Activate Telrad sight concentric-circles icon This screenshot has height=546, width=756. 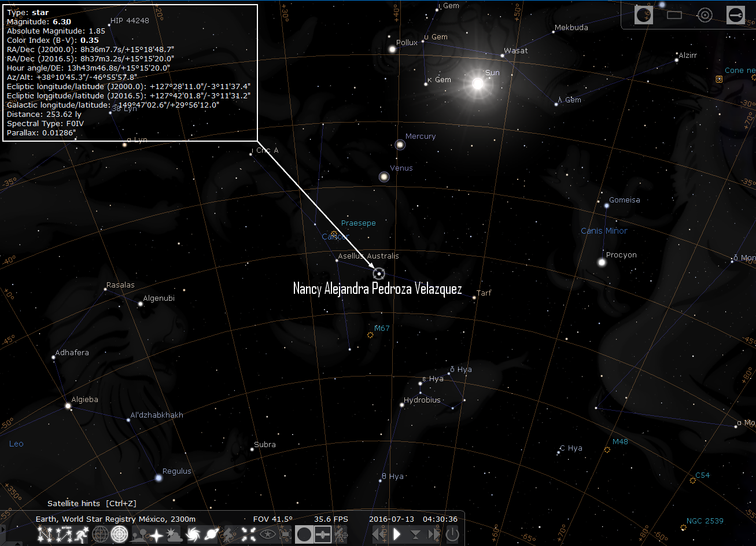coord(705,15)
